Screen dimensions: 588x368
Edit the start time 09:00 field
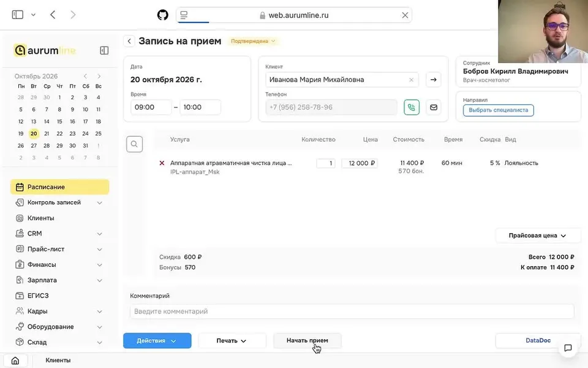[x=151, y=107]
